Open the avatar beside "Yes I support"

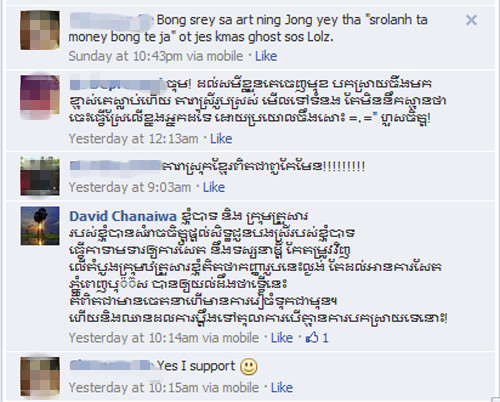(40, 376)
